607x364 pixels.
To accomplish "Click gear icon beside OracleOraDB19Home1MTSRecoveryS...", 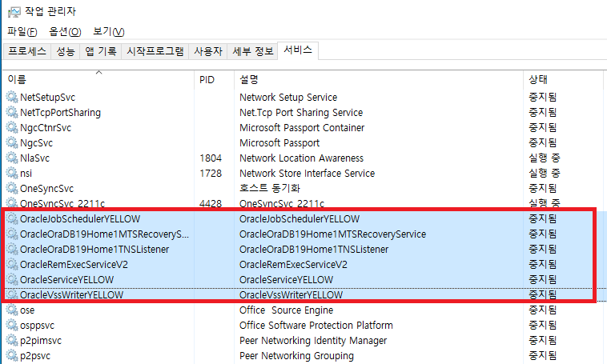I will 12,234.
